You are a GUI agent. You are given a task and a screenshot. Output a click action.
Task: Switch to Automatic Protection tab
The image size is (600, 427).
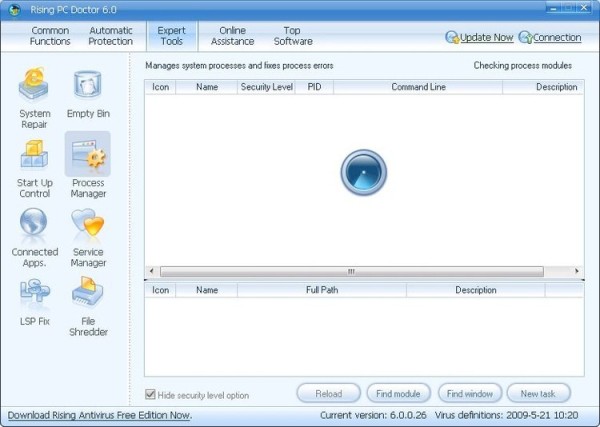[110, 36]
